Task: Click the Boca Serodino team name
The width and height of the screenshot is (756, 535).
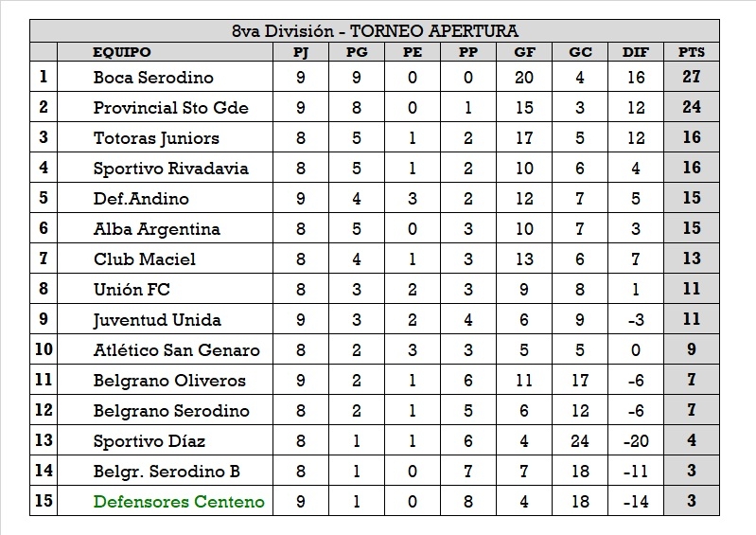Action: tap(153, 78)
